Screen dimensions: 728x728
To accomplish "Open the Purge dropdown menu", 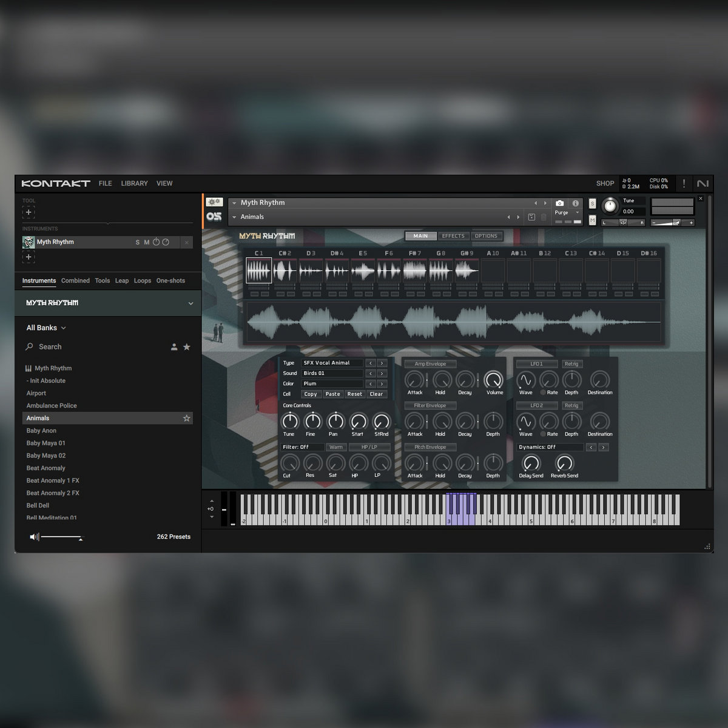I will click(567, 213).
